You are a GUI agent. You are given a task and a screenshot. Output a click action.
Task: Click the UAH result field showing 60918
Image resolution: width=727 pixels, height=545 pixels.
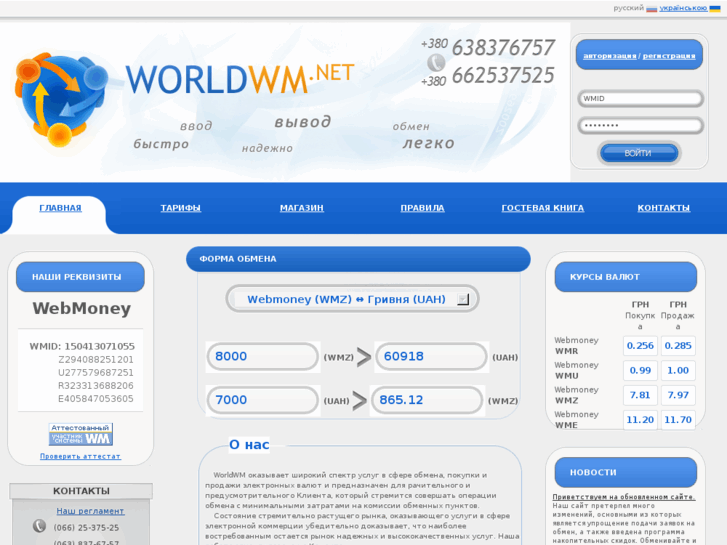[x=431, y=357]
